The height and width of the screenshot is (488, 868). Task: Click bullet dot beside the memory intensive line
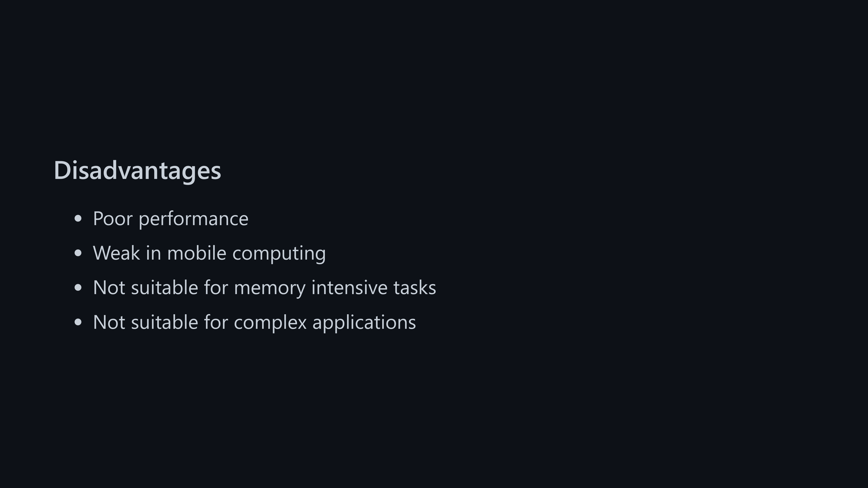78,288
